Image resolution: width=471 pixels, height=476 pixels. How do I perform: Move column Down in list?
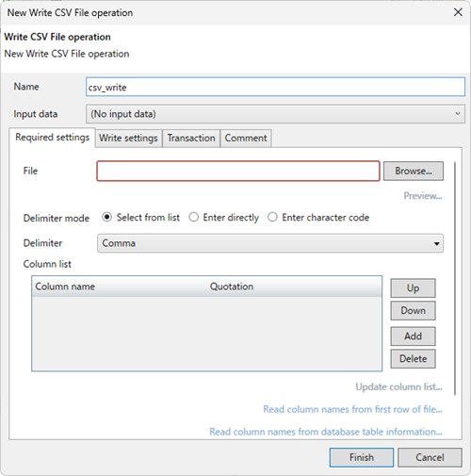(413, 310)
